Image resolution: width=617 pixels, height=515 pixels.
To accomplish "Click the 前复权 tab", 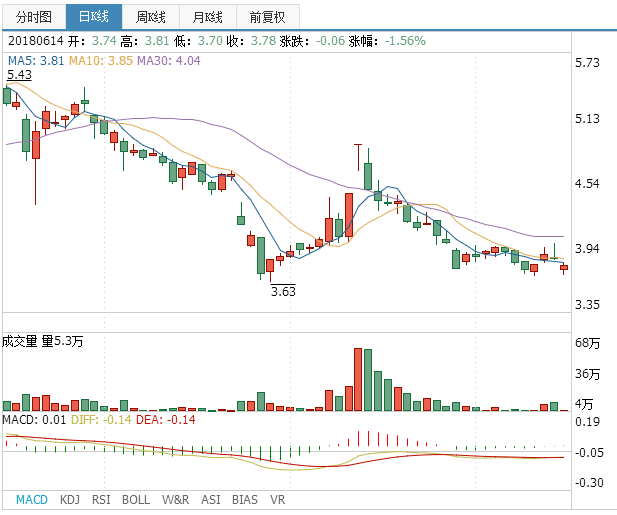I will 268,17.
